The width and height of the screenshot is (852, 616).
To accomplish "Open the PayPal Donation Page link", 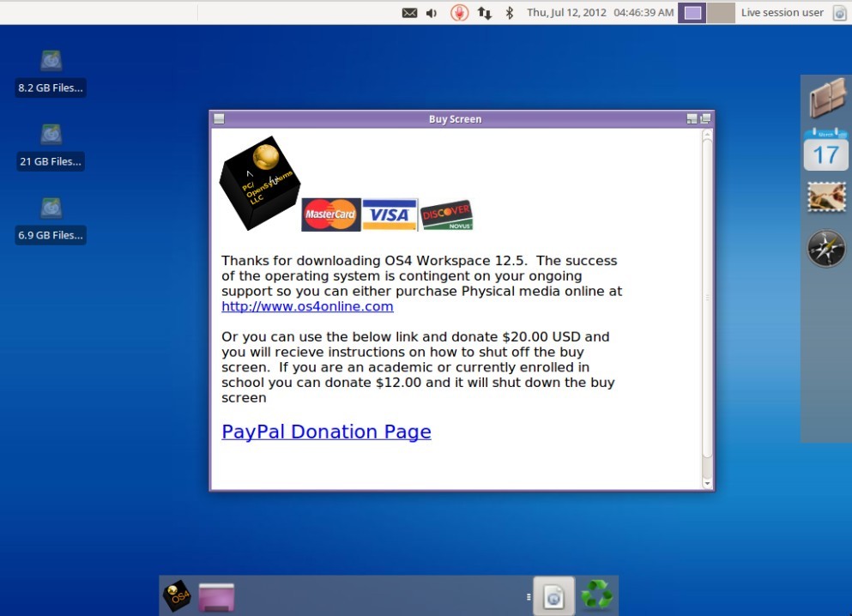I will 326,432.
